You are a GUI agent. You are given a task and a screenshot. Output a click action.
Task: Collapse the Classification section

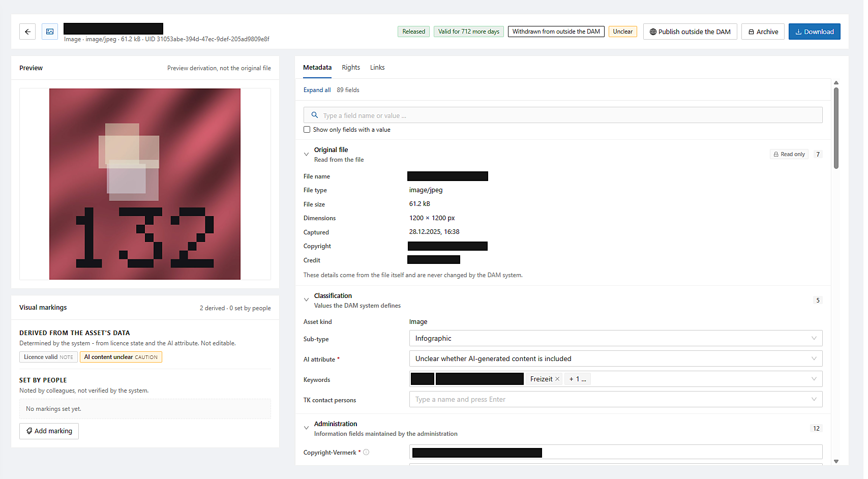(x=306, y=300)
